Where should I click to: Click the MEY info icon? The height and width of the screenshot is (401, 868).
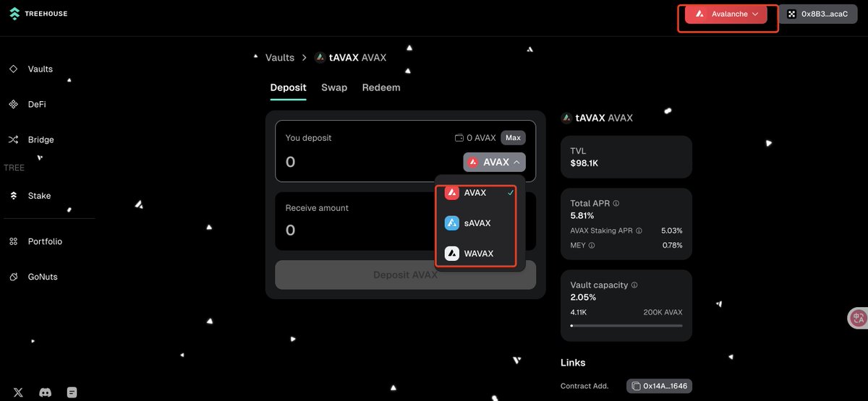(x=592, y=246)
